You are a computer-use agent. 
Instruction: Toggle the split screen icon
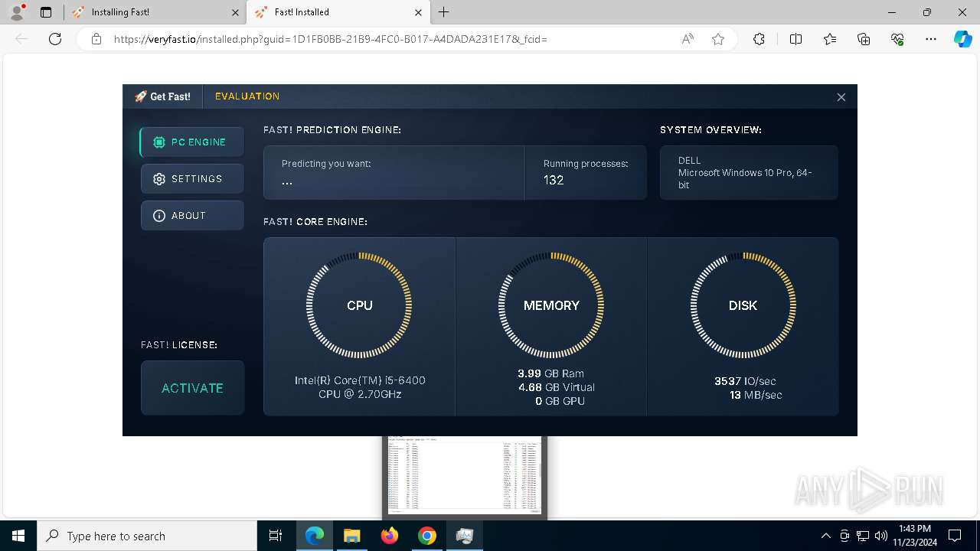795,39
